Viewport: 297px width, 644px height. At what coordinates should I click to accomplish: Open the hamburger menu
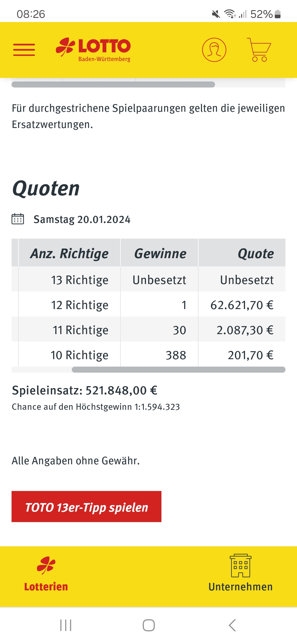[x=24, y=50]
